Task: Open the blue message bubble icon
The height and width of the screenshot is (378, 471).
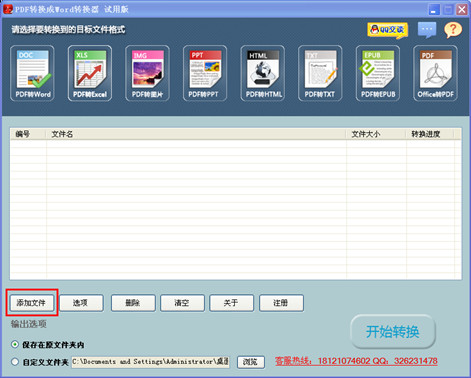Action: [x=427, y=30]
